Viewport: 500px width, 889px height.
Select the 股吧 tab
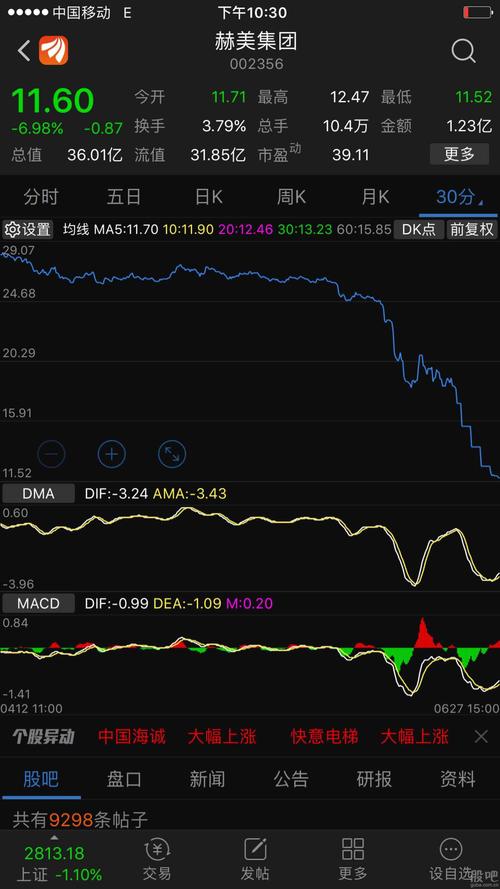click(x=41, y=779)
